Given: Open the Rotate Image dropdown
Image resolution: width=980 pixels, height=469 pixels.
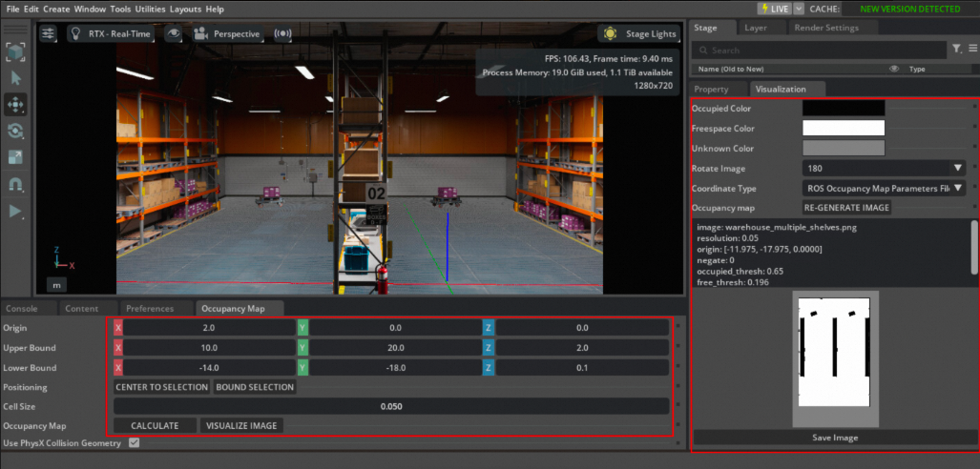Looking at the screenshot, I should [884, 168].
